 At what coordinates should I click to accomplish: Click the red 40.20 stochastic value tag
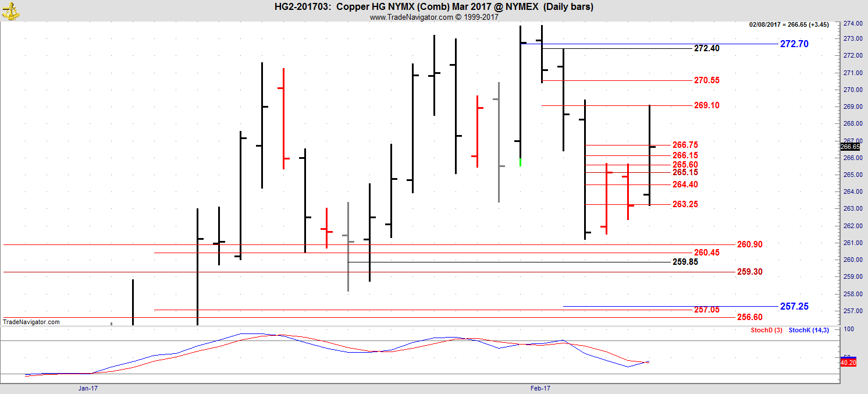point(848,363)
